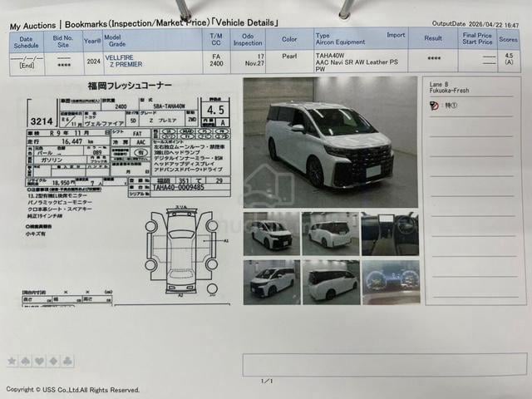The image size is (532, 399).
Task: Open the second-row front view thumbnail with white plate
Action: (x=272, y=283)
